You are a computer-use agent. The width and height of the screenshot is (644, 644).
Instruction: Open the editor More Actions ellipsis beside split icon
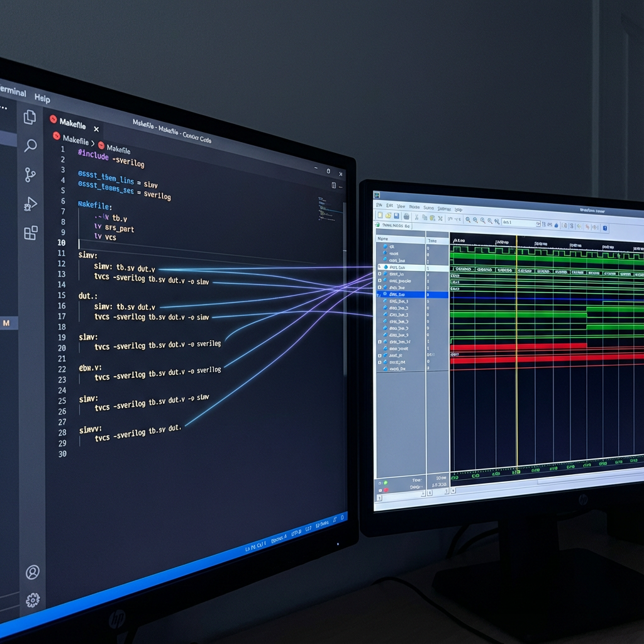pyautogui.click(x=341, y=187)
